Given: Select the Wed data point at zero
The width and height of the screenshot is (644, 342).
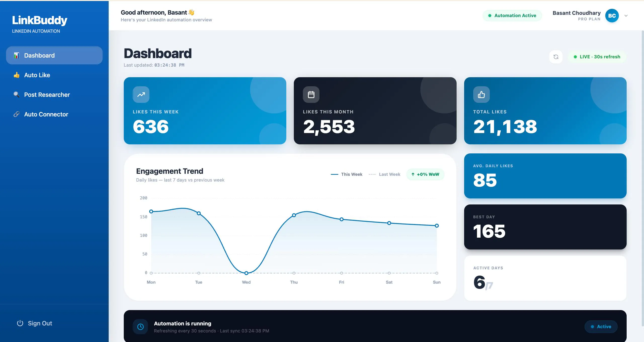Looking at the screenshot, I should 246,273.
